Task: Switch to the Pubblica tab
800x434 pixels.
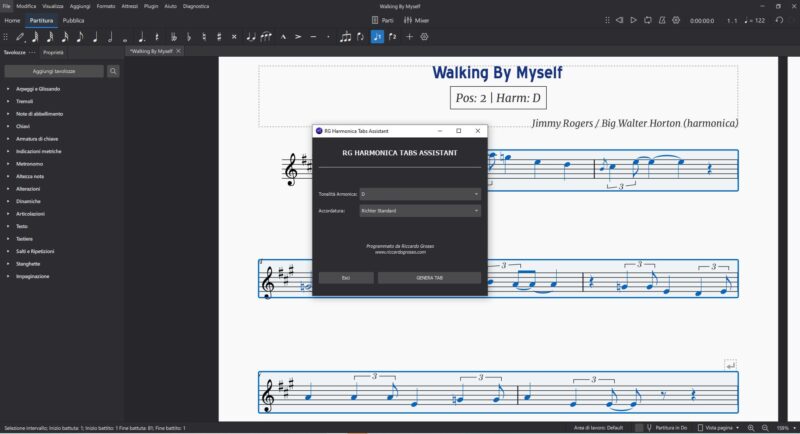Action: point(73,20)
